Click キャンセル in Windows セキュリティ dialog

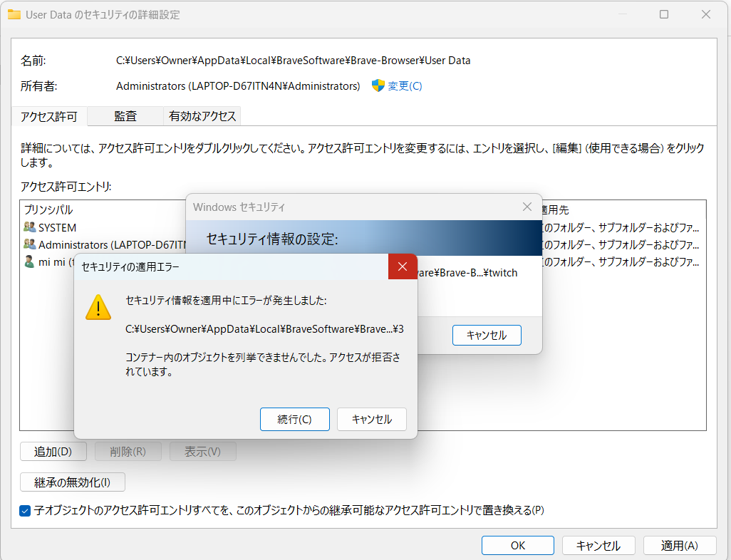tap(487, 336)
